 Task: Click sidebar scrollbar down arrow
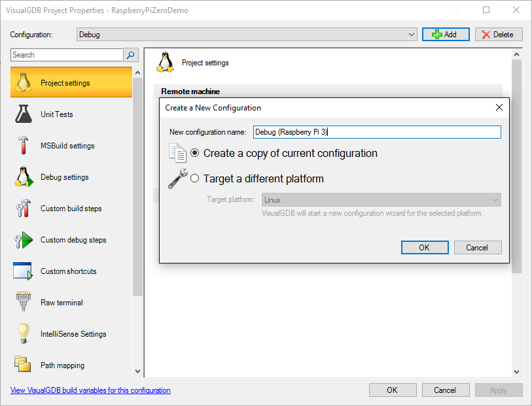click(x=138, y=371)
